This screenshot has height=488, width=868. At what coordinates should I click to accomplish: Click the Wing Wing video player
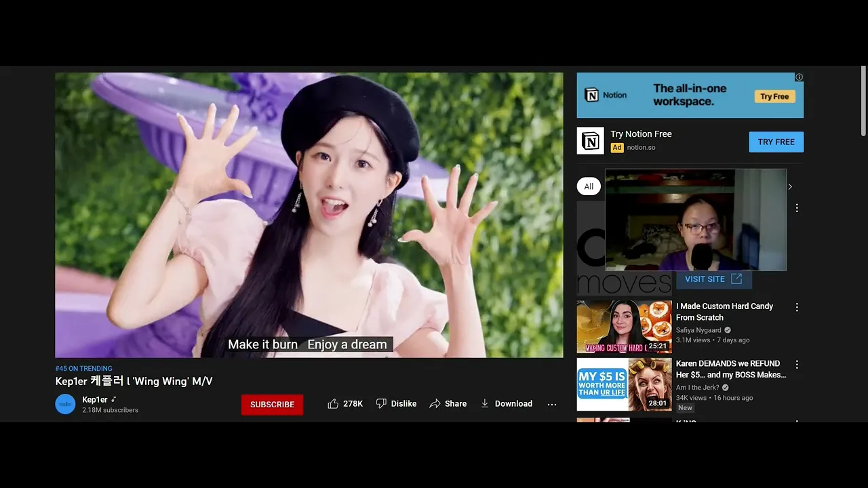coord(309,215)
